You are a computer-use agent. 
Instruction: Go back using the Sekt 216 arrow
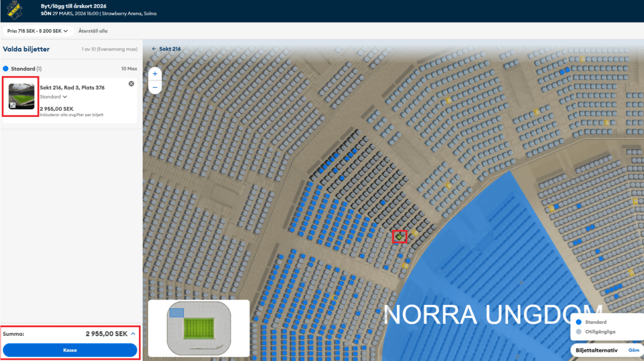[x=154, y=49]
